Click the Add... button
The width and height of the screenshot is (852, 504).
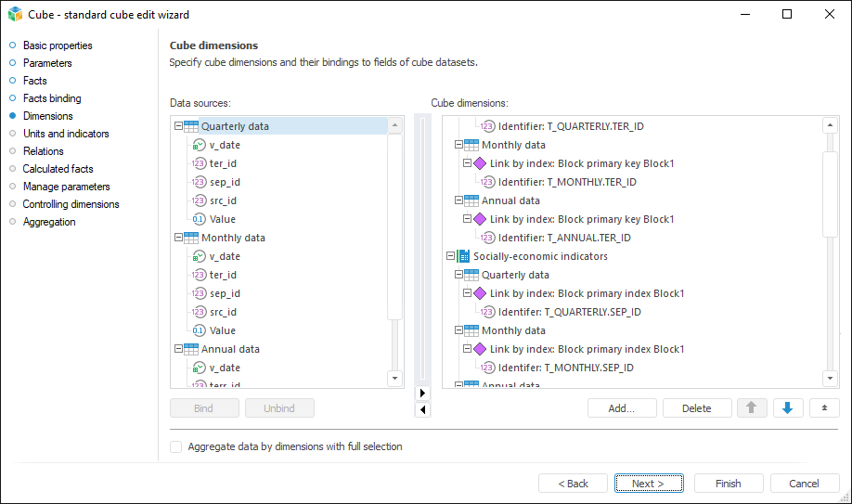click(x=622, y=408)
